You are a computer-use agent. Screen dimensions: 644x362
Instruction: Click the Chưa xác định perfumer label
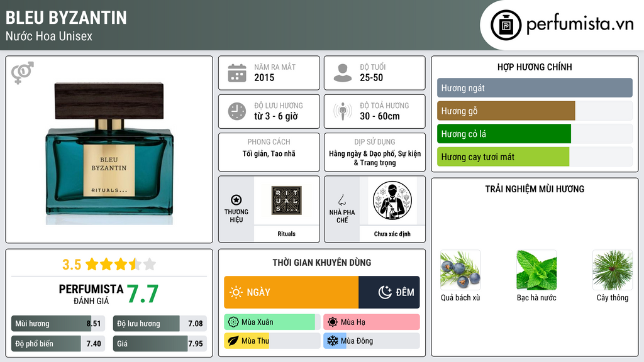[392, 234]
